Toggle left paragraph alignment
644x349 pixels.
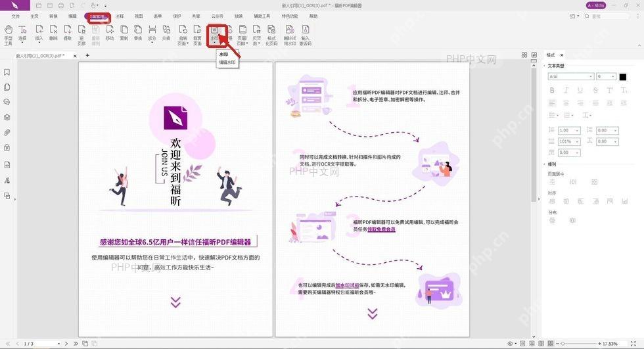tap(552, 103)
